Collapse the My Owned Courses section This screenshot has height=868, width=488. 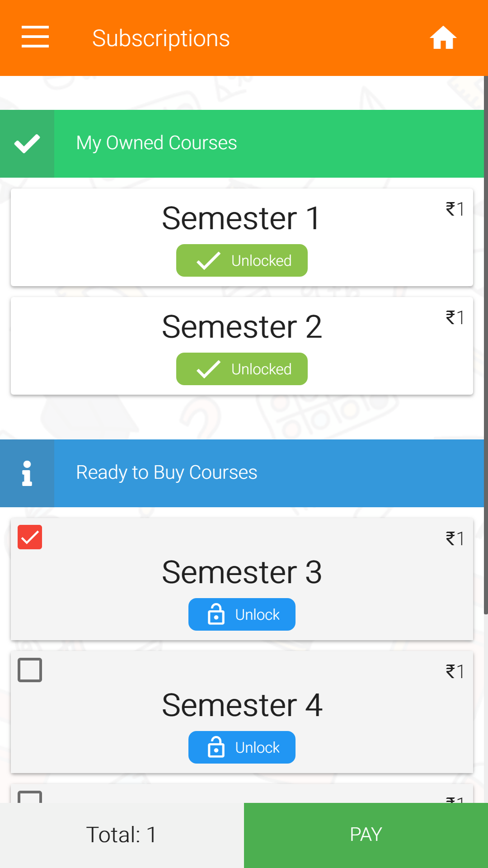[x=268, y=144]
